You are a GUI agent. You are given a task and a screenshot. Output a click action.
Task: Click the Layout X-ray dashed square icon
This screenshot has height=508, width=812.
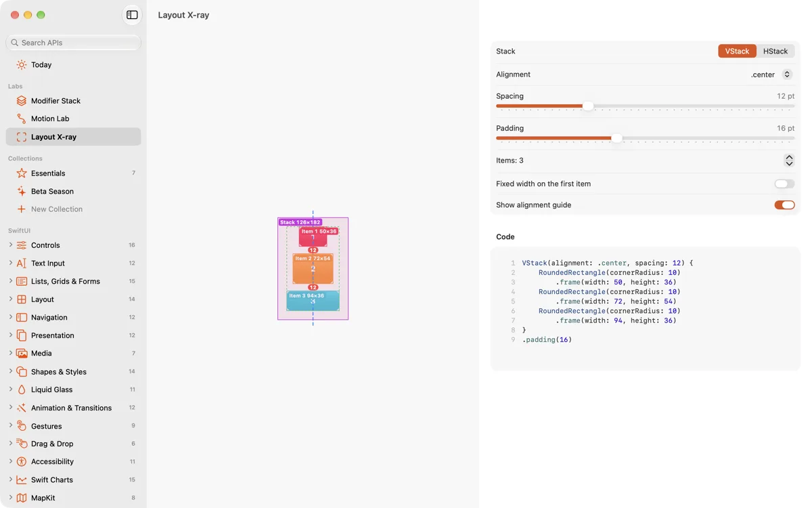(x=22, y=137)
